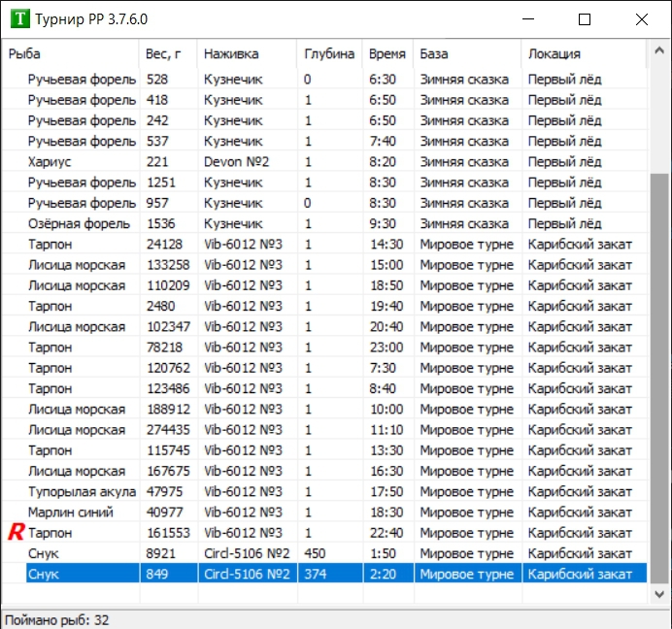Screen dimensions: 672x629
Task: Click time value 14:30
Action: [386, 245]
